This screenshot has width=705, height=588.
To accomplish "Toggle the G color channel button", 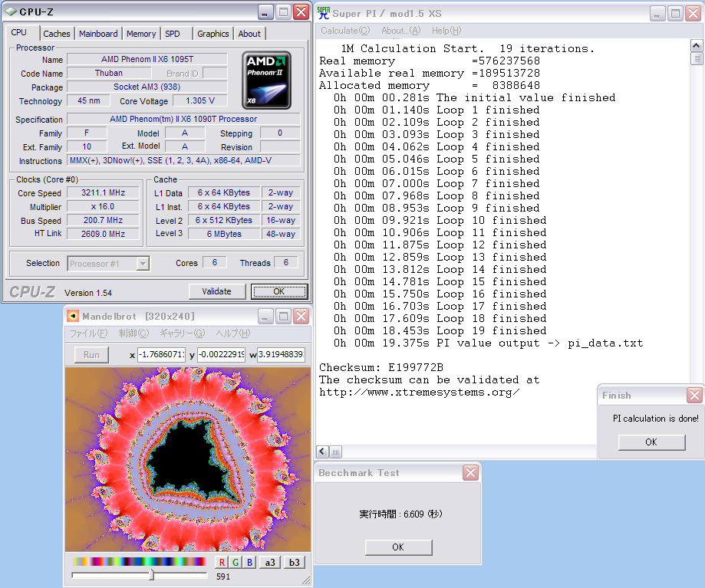I will [236, 563].
